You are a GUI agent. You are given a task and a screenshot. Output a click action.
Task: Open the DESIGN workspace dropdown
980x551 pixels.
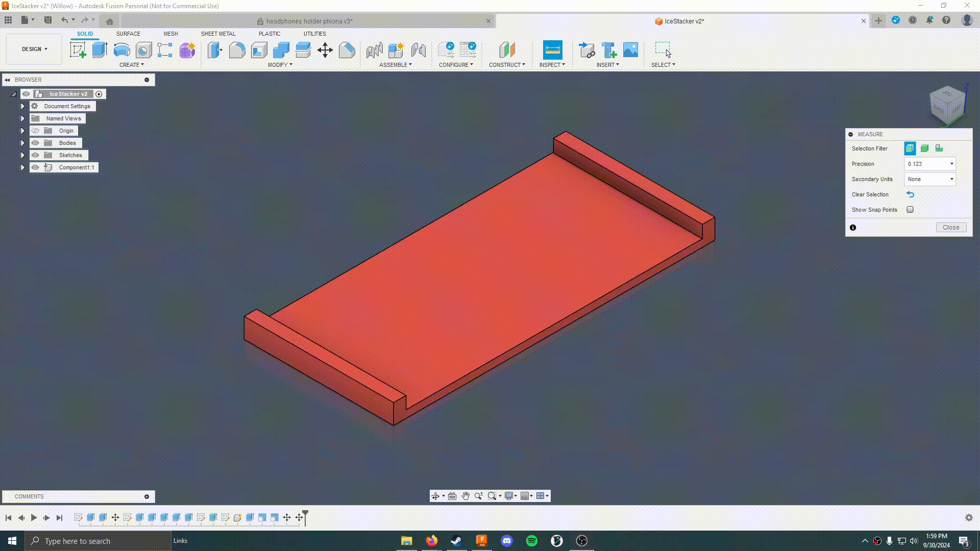point(33,49)
